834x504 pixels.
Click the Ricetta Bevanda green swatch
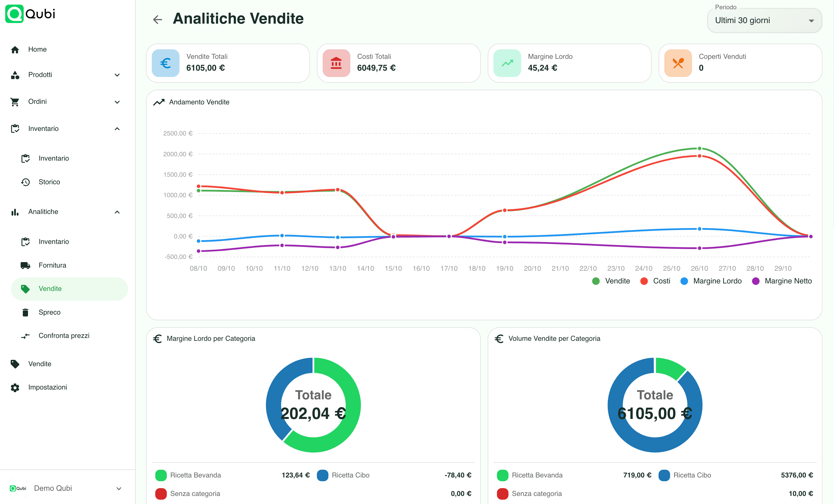[x=161, y=475]
